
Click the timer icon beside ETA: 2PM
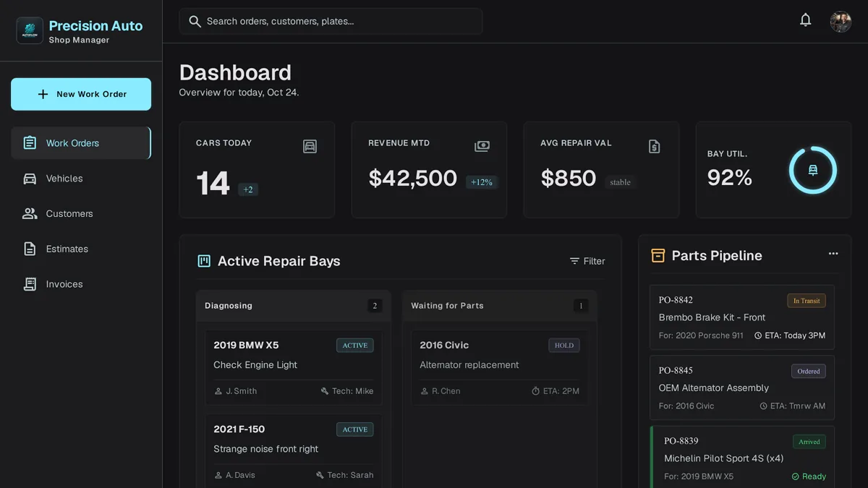[536, 391]
